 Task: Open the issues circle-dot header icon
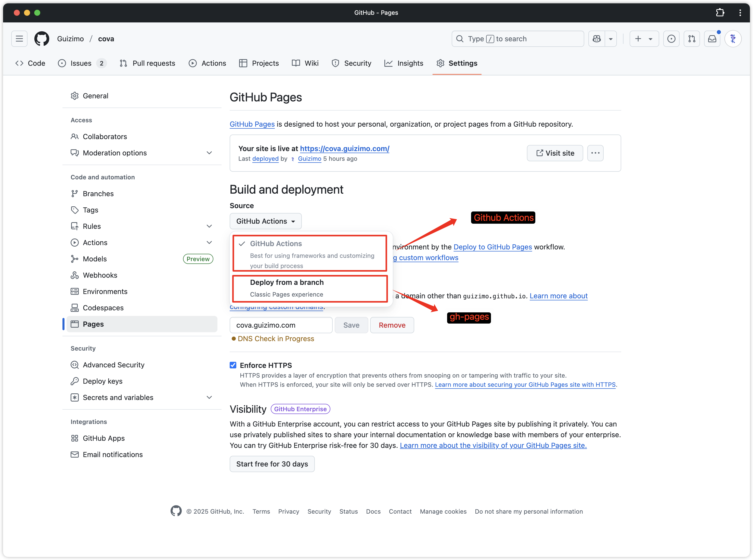671,39
